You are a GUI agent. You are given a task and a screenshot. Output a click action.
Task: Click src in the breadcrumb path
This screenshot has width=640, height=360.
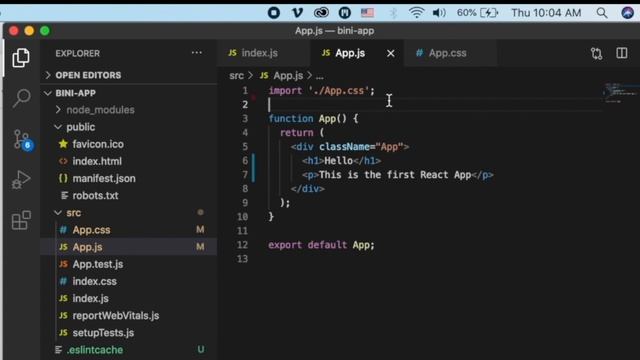[x=236, y=76]
